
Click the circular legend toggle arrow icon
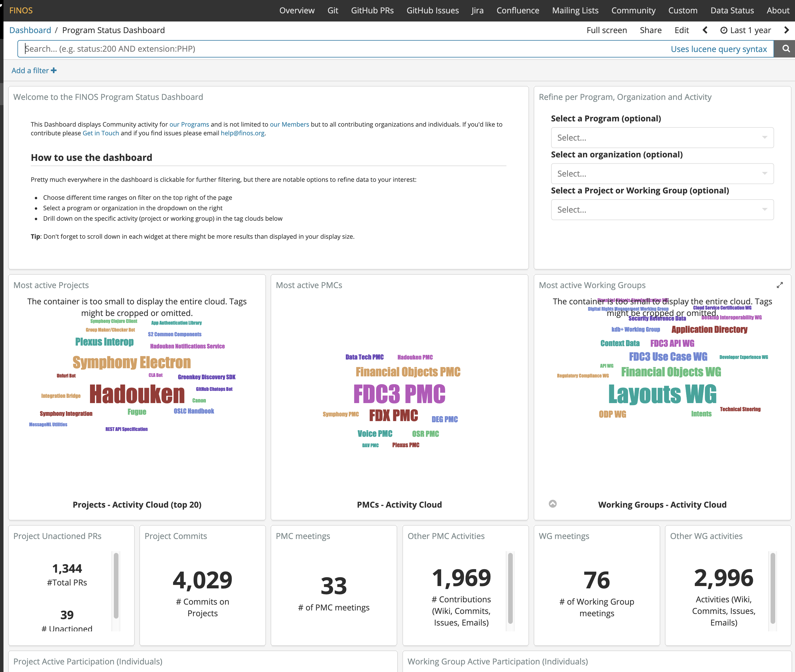[552, 504]
